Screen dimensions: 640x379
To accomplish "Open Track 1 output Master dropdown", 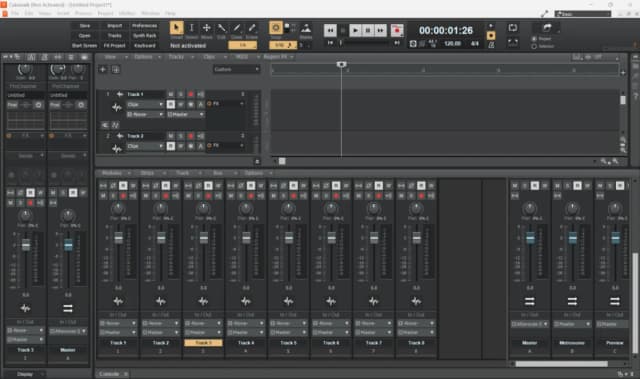I will tap(186, 115).
